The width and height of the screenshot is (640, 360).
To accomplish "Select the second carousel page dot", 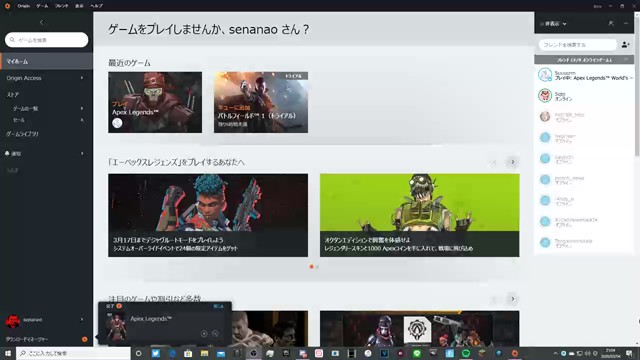I will pyautogui.click(x=317, y=267).
